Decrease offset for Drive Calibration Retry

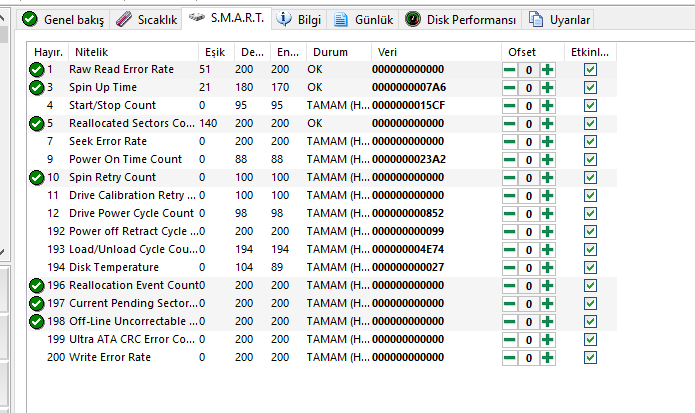point(510,196)
